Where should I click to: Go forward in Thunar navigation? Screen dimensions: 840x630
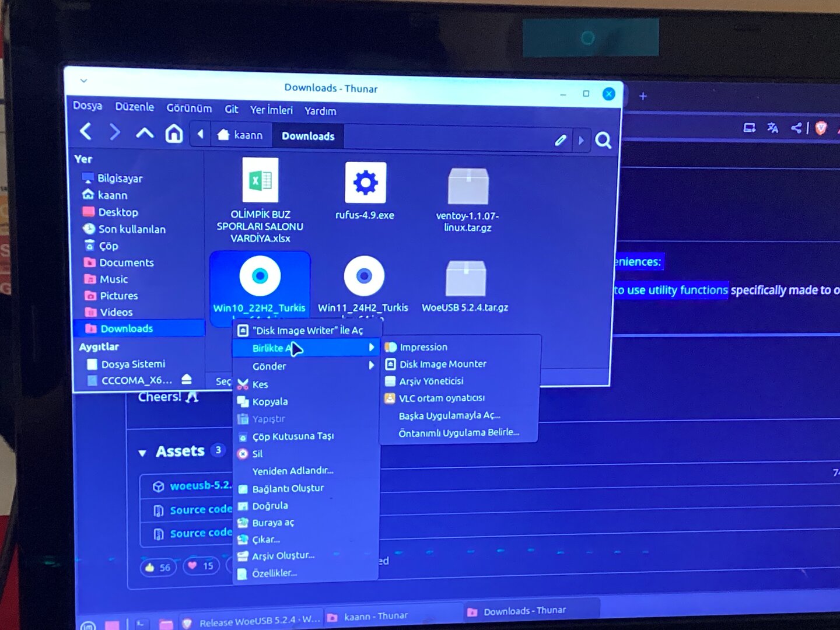pos(114,132)
